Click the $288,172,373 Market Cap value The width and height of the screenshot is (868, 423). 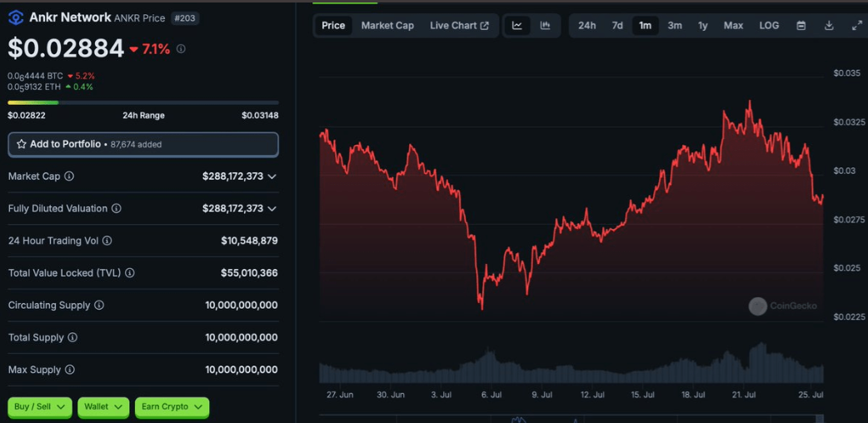(x=232, y=177)
